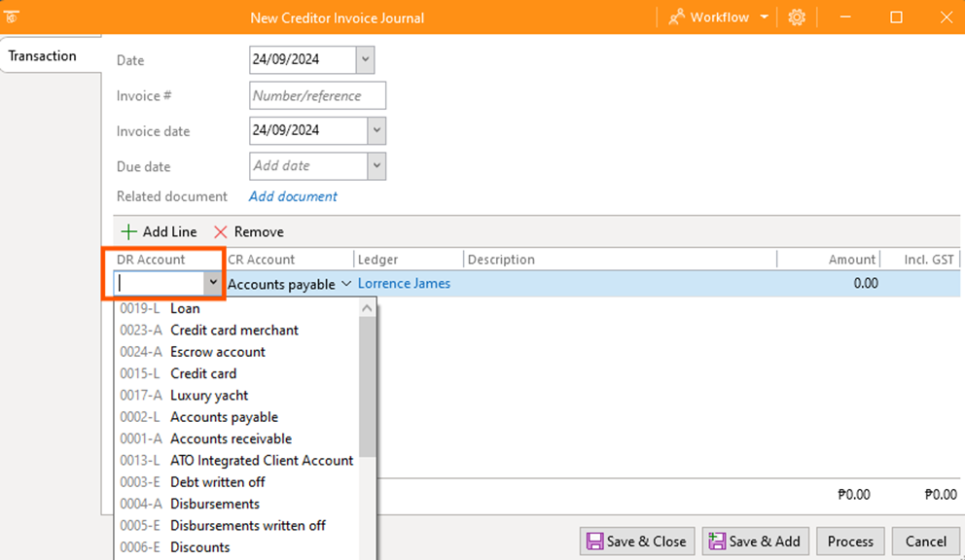Click the Add document link
This screenshot has width=965, height=560.
pos(293,196)
